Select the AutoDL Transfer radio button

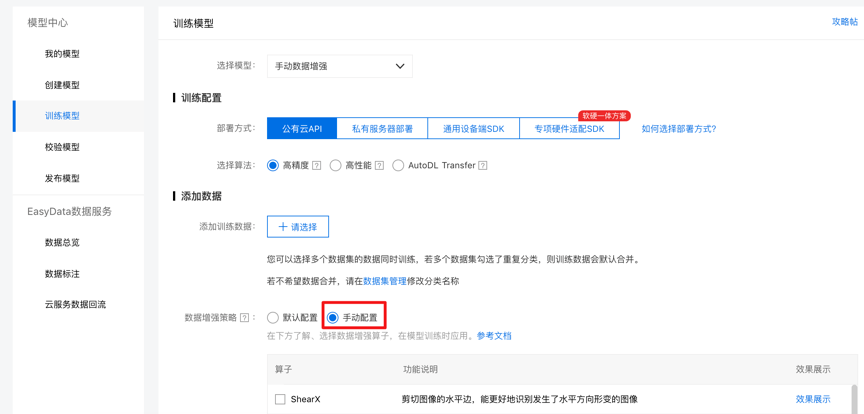398,165
